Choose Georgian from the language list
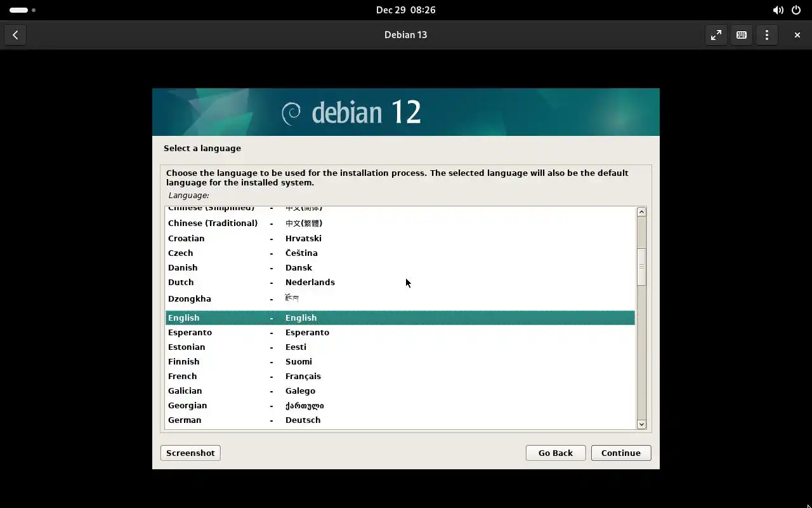812x508 pixels. tap(400, 405)
